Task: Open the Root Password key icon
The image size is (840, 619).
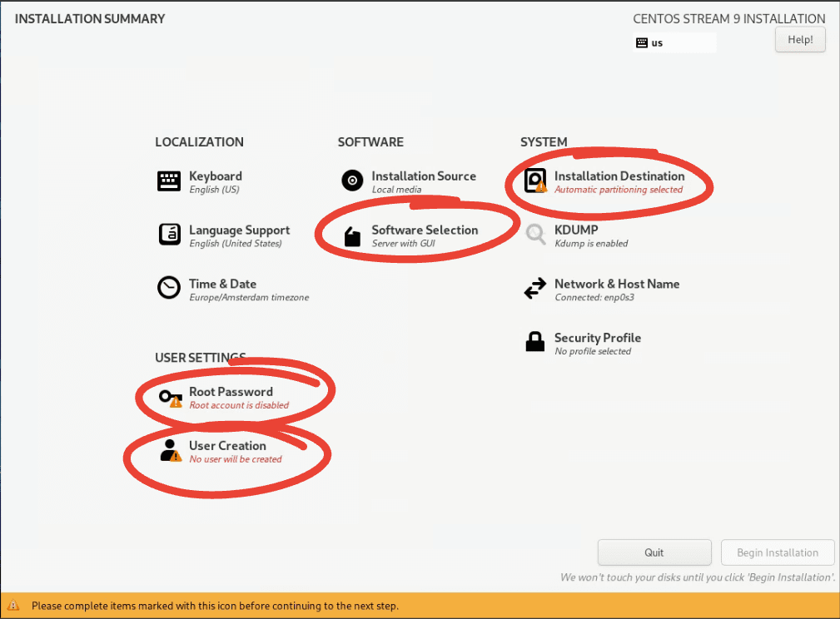Action: click(x=171, y=398)
